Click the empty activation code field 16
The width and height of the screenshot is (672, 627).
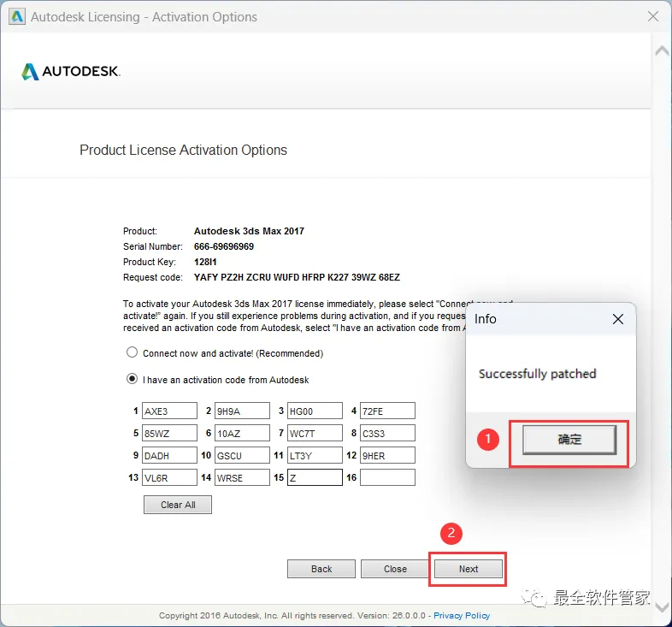[x=387, y=478]
